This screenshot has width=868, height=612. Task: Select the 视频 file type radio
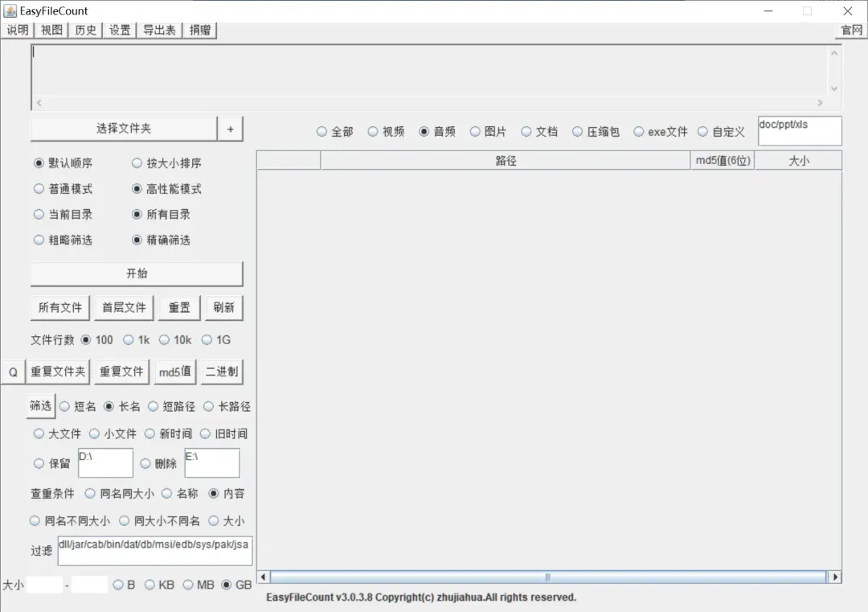pyautogui.click(x=386, y=131)
